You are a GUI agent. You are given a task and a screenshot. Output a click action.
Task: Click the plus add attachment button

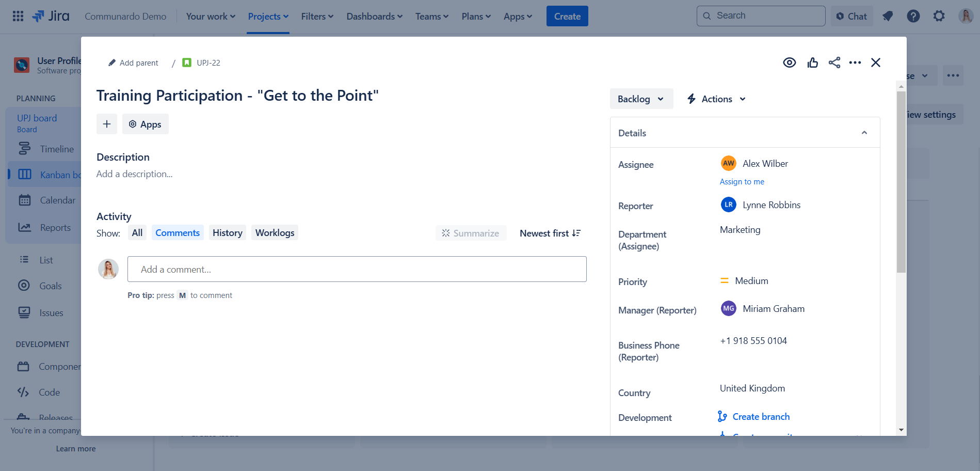(107, 124)
